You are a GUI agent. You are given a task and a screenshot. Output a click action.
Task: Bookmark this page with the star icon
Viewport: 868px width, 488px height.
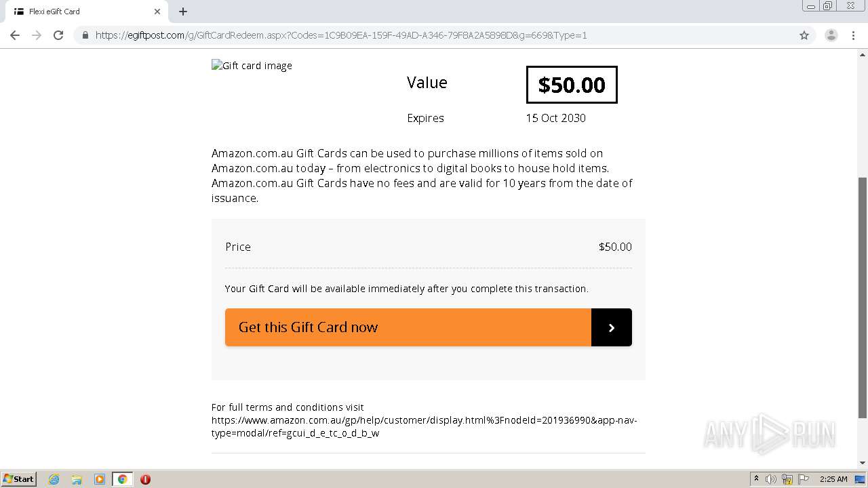tap(804, 35)
